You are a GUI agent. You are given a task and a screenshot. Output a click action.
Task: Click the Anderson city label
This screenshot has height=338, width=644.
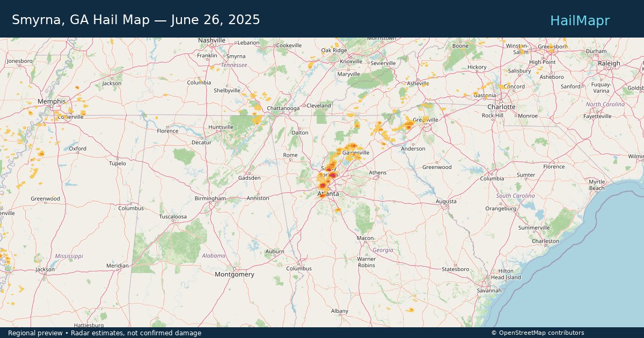tap(413, 149)
